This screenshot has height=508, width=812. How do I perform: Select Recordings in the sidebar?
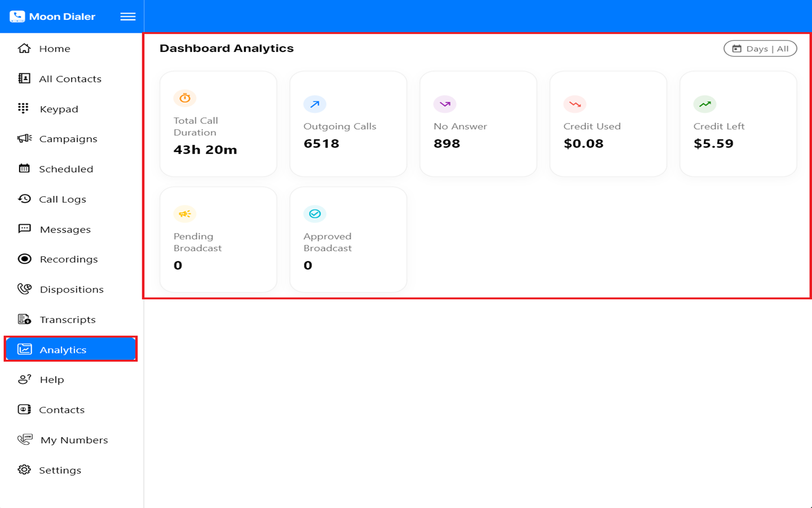(x=68, y=259)
